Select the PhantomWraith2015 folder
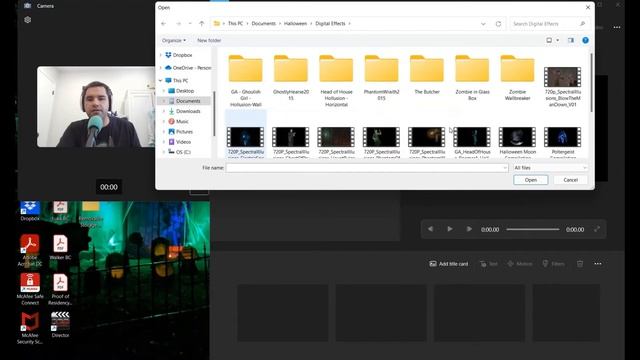The height and width of the screenshot is (360, 640). [382, 78]
